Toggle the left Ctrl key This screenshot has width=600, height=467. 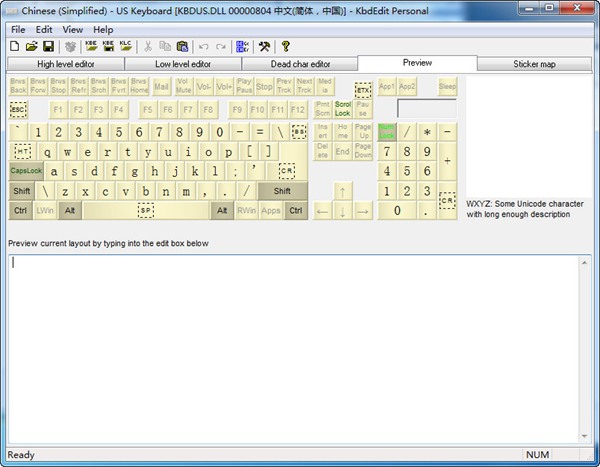point(20,211)
